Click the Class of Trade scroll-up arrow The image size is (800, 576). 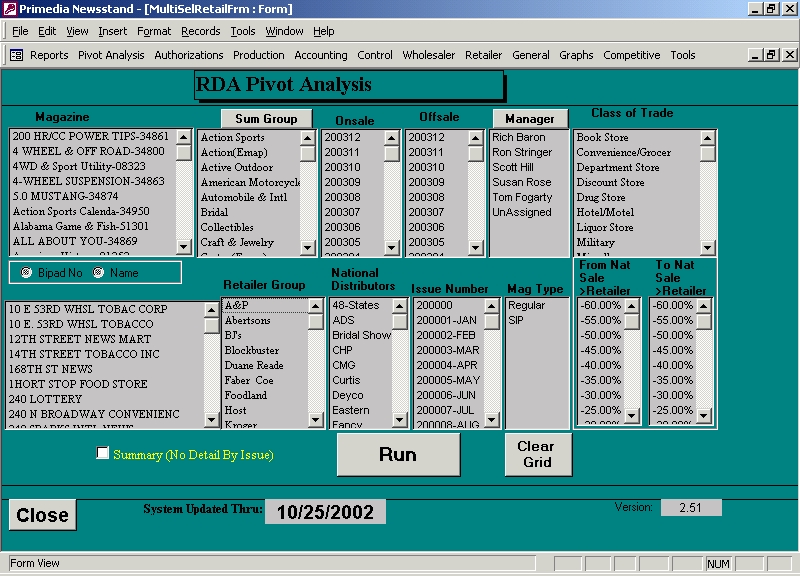(707, 138)
